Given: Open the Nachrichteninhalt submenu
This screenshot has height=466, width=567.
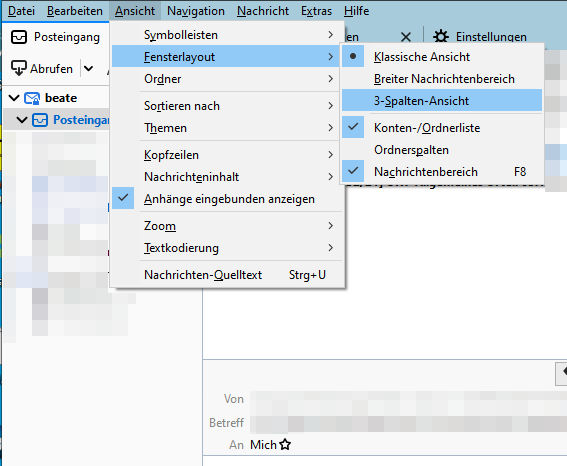Looking at the screenshot, I should coord(227,177).
